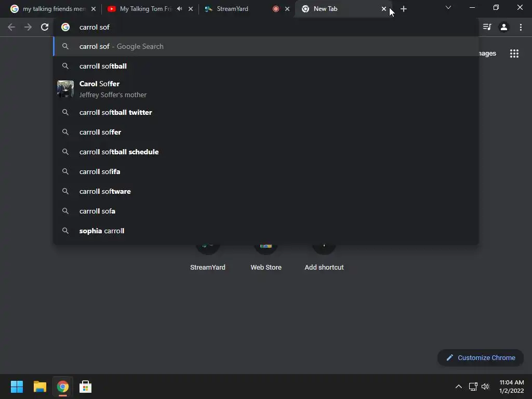Click the network icon in system tray
Image resolution: width=532 pixels, height=399 pixels.
(473, 387)
